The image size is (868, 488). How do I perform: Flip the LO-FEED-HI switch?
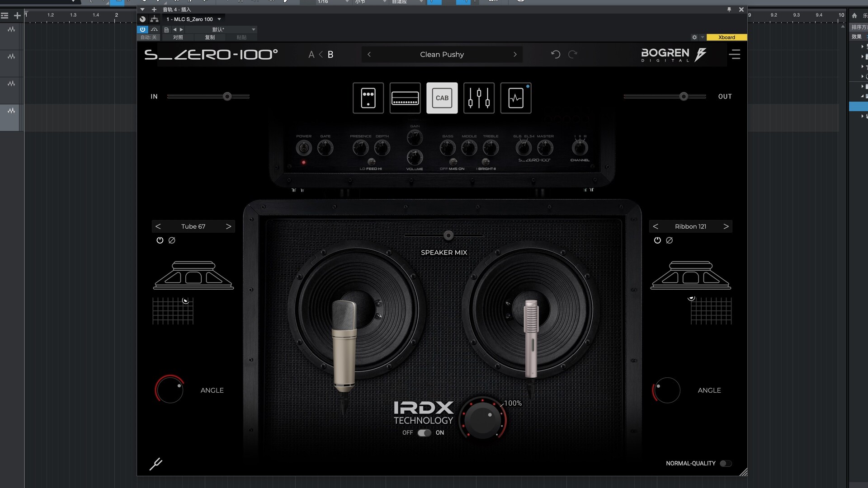[x=371, y=162]
